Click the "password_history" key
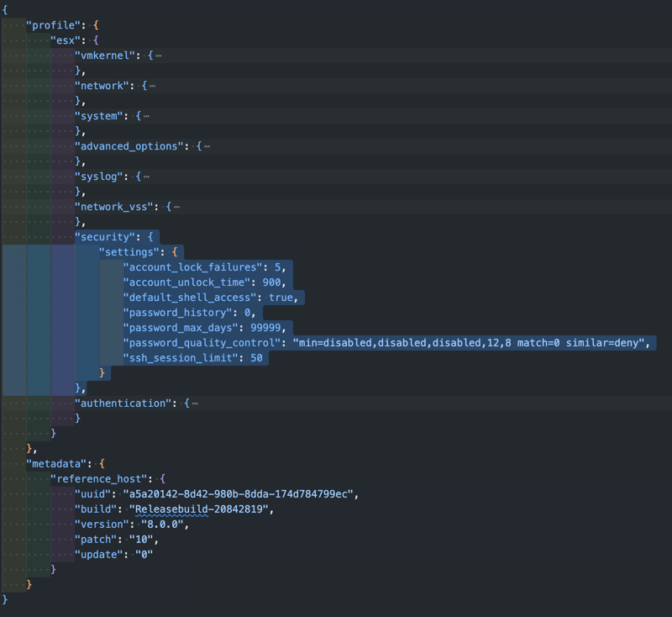The width and height of the screenshot is (672, 617). coord(178,313)
